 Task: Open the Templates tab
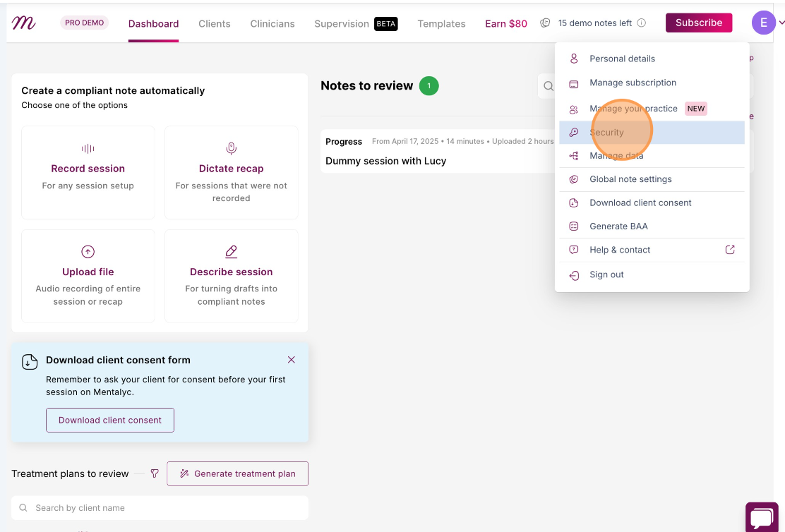pyautogui.click(x=442, y=23)
